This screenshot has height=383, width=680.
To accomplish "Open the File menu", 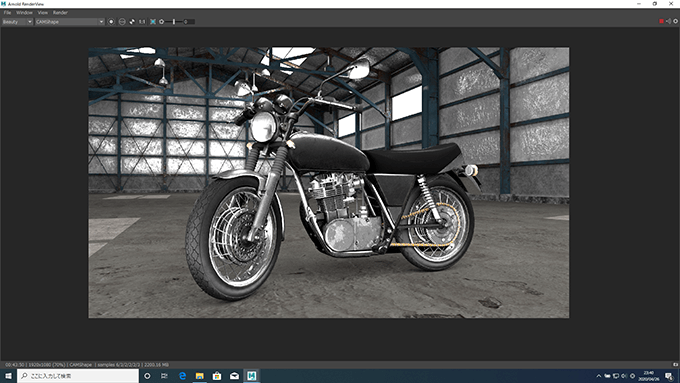I will point(7,13).
